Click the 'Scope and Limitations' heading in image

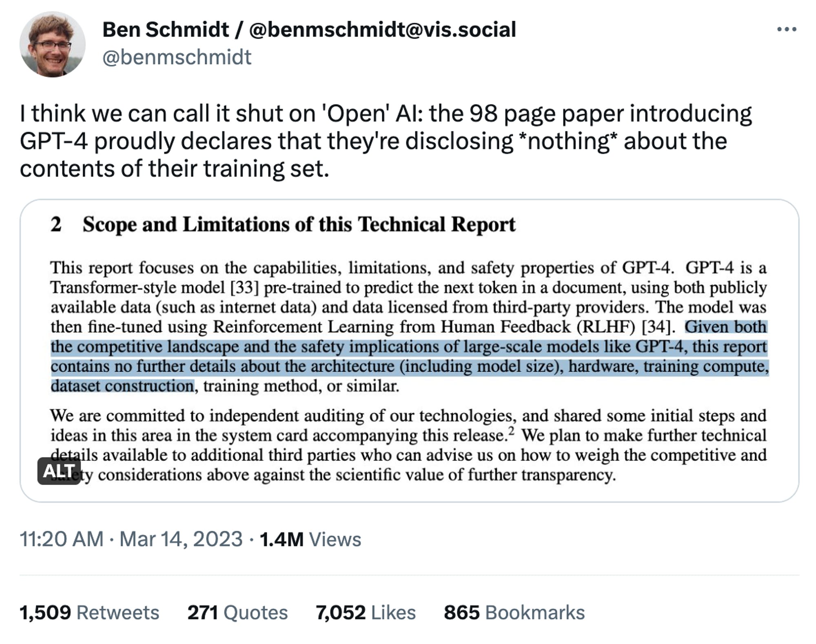click(299, 224)
